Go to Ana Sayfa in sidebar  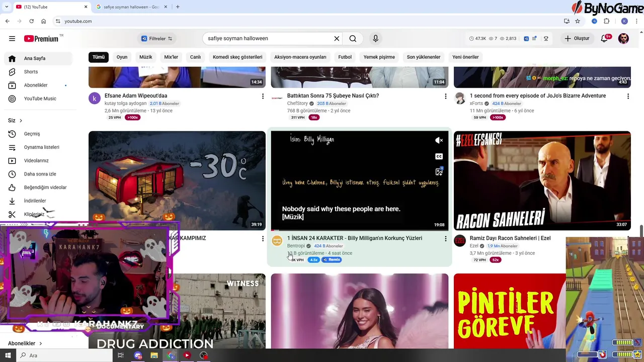[38, 58]
